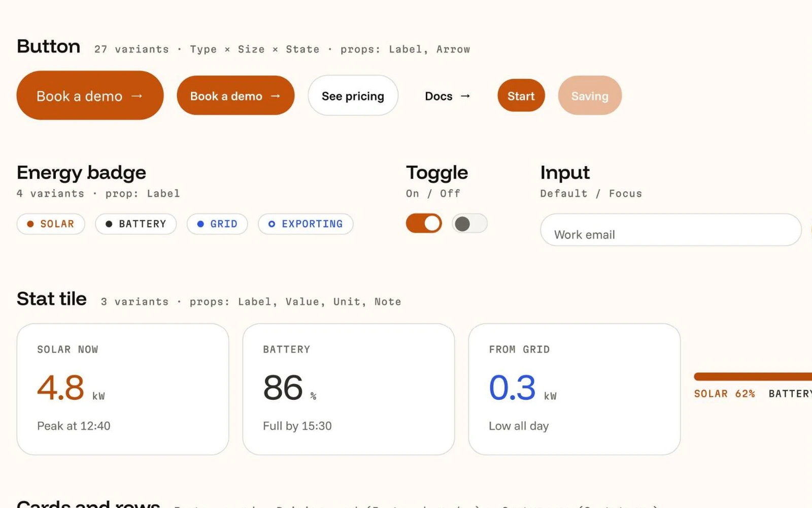
Task: Click the '0.3' grid value
Action: (512, 388)
